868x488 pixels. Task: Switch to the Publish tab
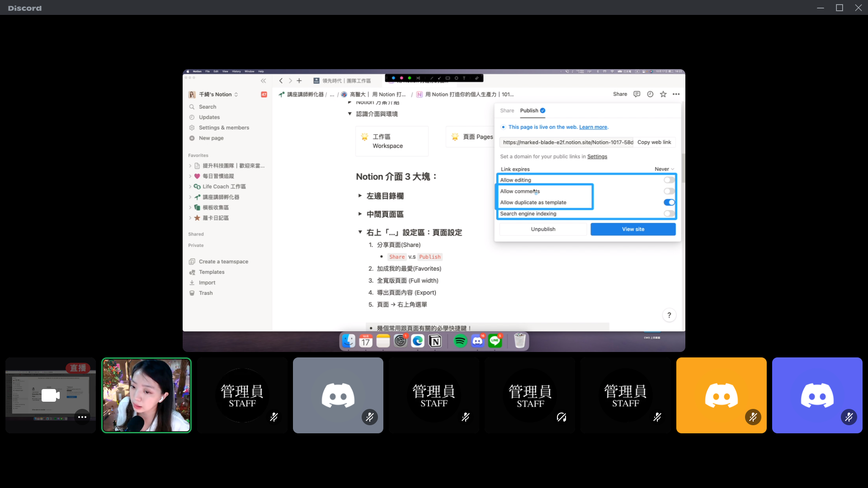coord(529,110)
